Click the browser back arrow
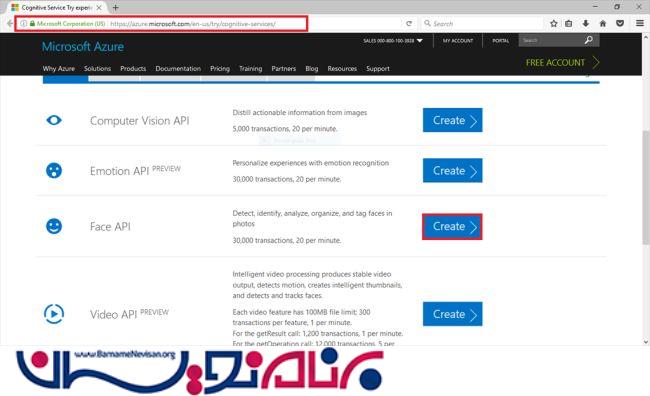The image size is (650, 396). click(9, 24)
